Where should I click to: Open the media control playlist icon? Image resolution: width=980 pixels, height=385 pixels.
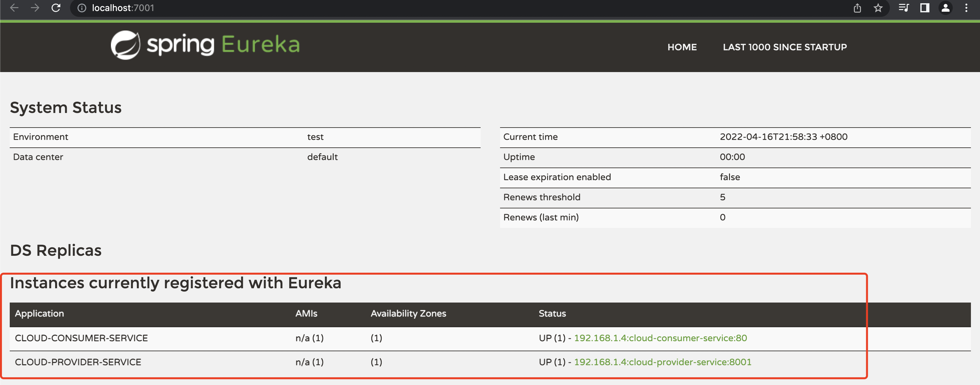[903, 7]
